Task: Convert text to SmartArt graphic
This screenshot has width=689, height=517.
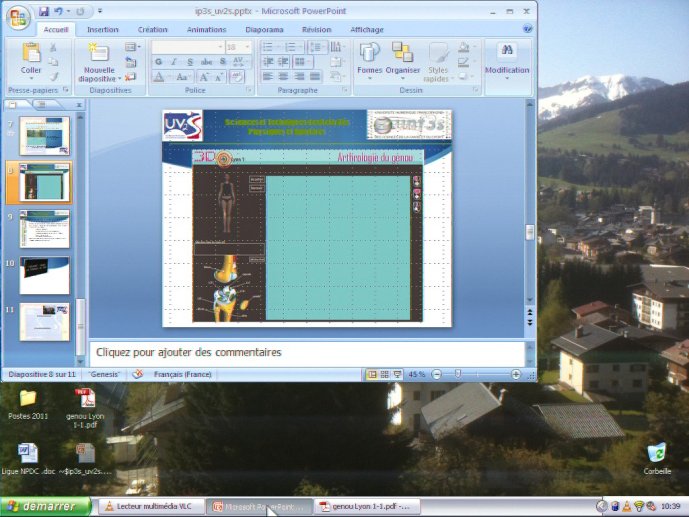Action: click(336, 77)
